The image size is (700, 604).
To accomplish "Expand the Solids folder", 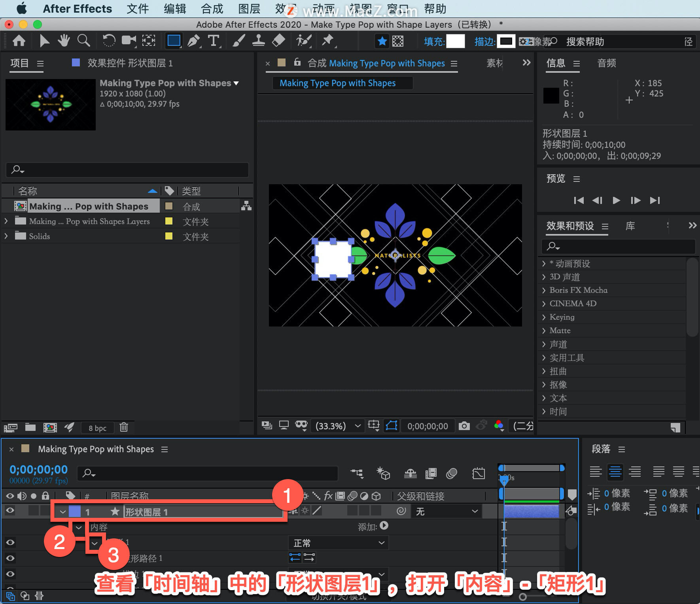I will click(x=6, y=236).
